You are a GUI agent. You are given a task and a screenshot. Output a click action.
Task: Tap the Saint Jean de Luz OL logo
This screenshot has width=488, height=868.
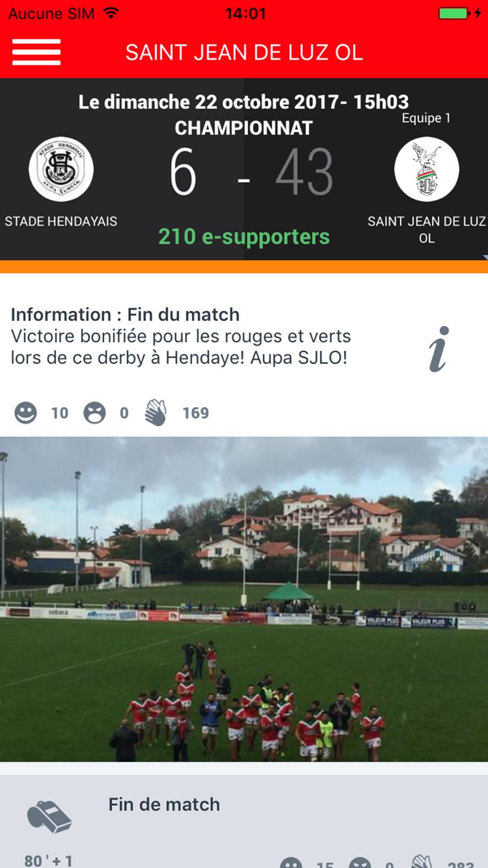(x=427, y=169)
